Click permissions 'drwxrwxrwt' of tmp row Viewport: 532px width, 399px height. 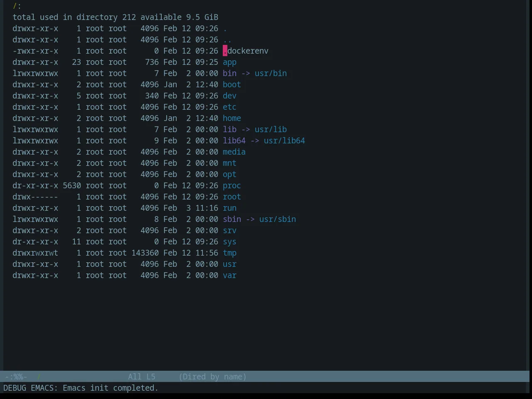35,253
